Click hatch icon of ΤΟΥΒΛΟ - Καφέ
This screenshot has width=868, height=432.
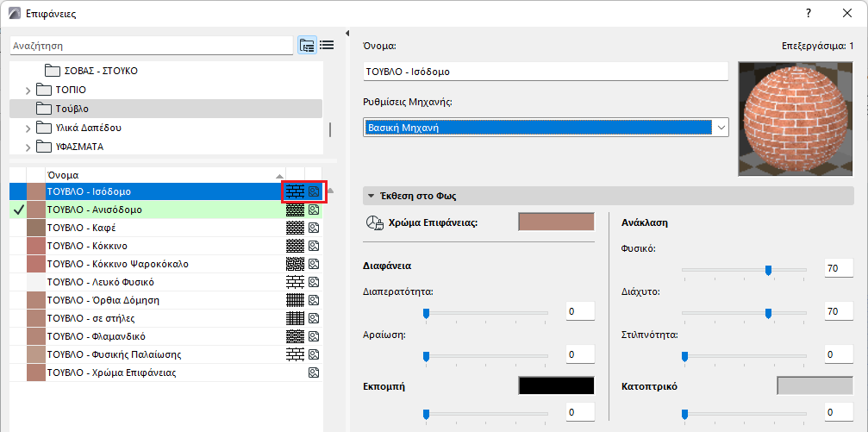tap(295, 228)
